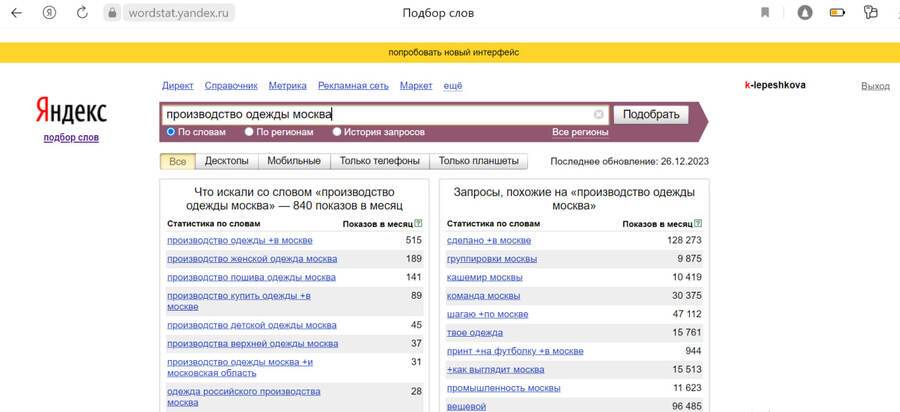
Task: Open 'группировки москвы' similar query
Action: [x=492, y=259]
